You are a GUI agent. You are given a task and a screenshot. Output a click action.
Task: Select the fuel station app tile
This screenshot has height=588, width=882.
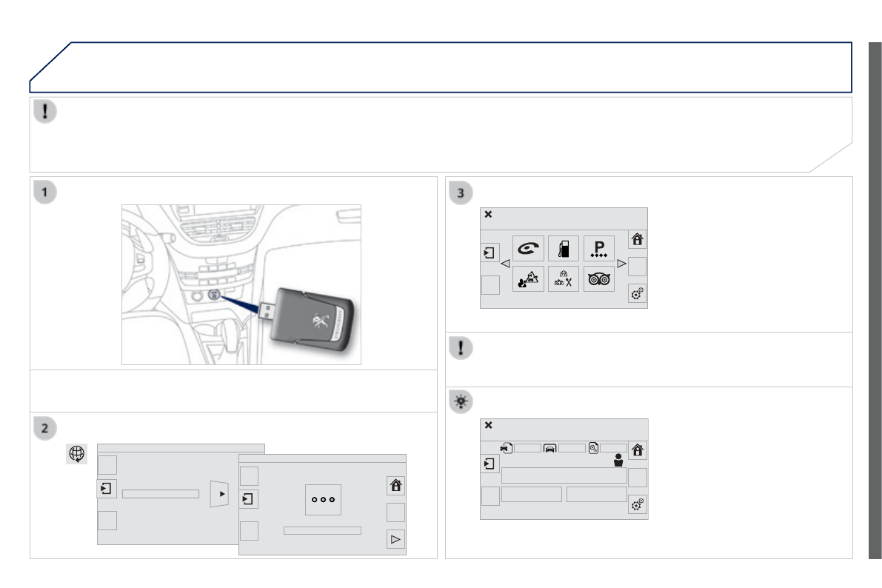click(563, 248)
